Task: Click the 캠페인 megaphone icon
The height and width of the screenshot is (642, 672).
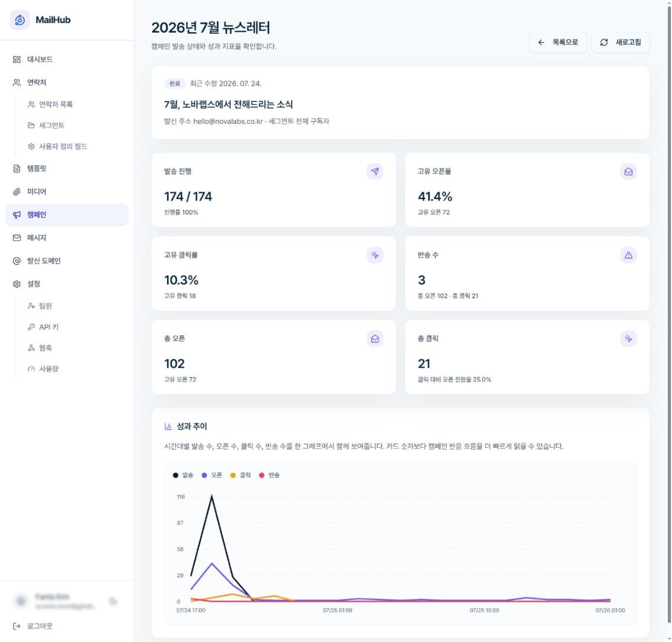Action: 17,215
